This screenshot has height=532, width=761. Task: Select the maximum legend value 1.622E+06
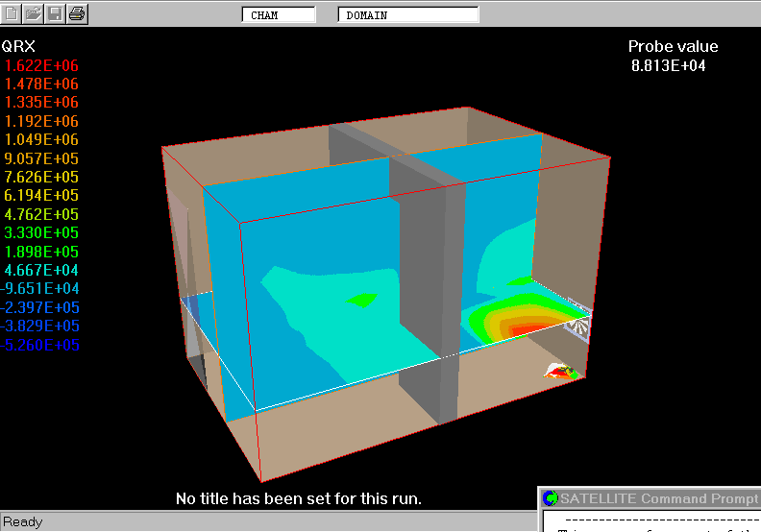42,65
